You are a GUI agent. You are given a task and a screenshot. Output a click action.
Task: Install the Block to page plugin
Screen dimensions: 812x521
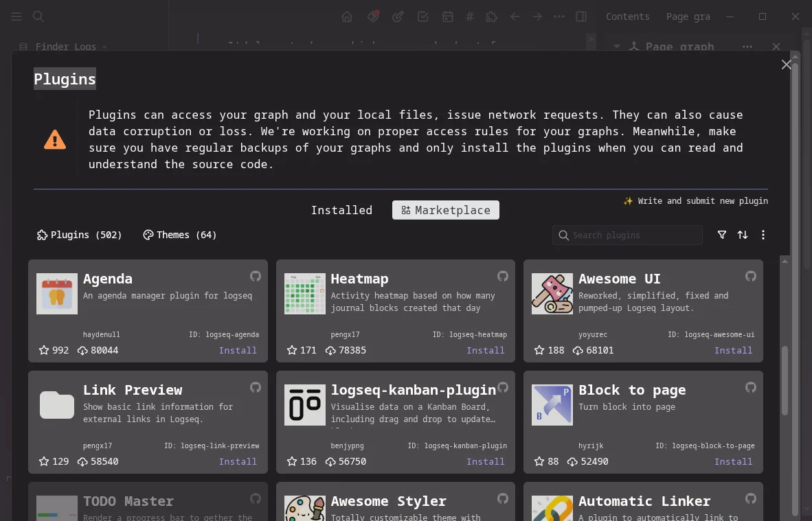pyautogui.click(x=733, y=461)
